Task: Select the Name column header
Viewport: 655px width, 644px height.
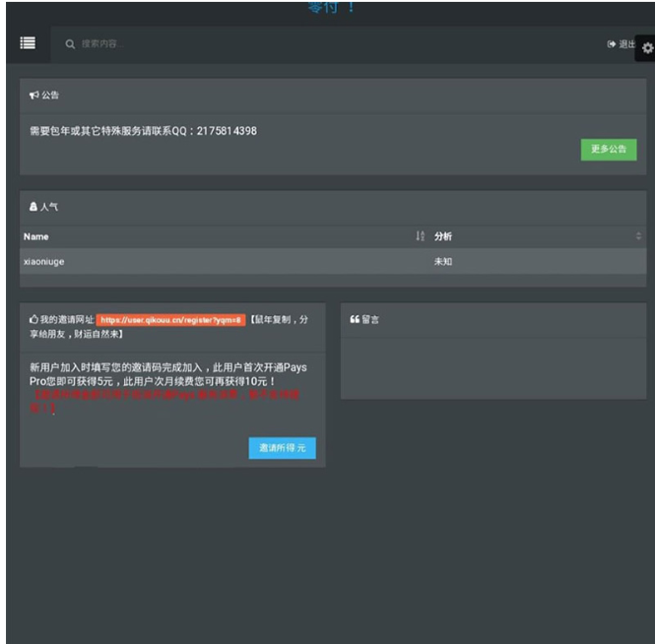Action: 36,236
